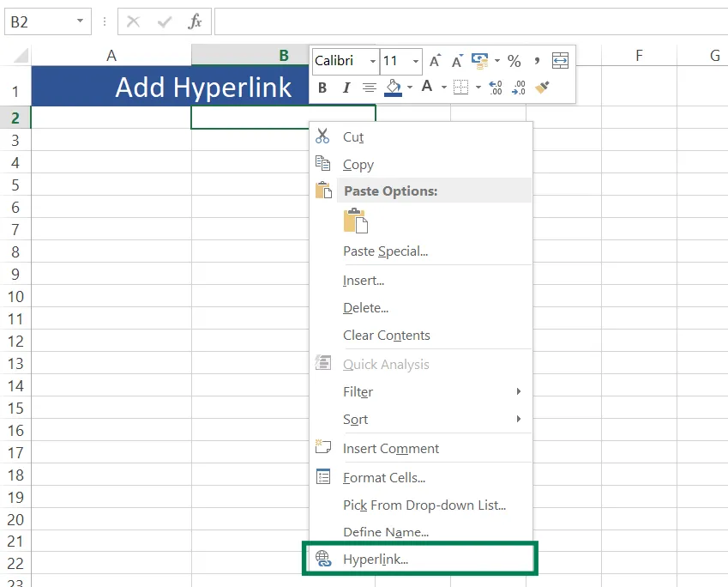
Task: Choose Format Cells...
Action: point(421,477)
